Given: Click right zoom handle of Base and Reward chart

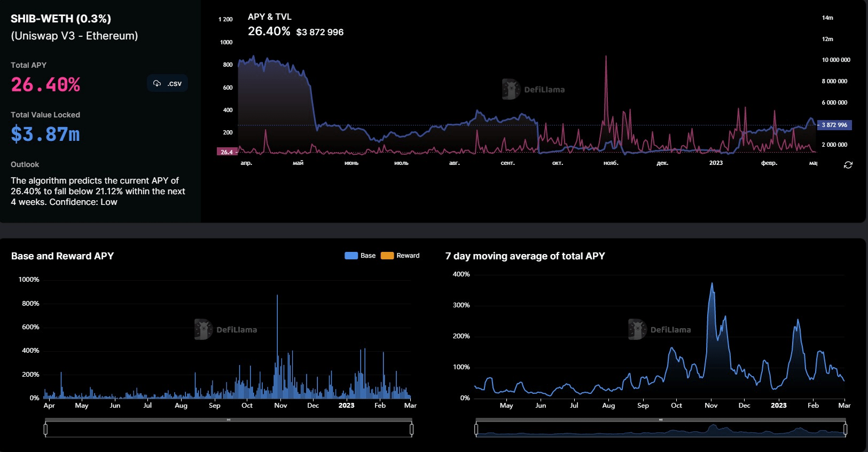Looking at the screenshot, I should pos(411,429).
